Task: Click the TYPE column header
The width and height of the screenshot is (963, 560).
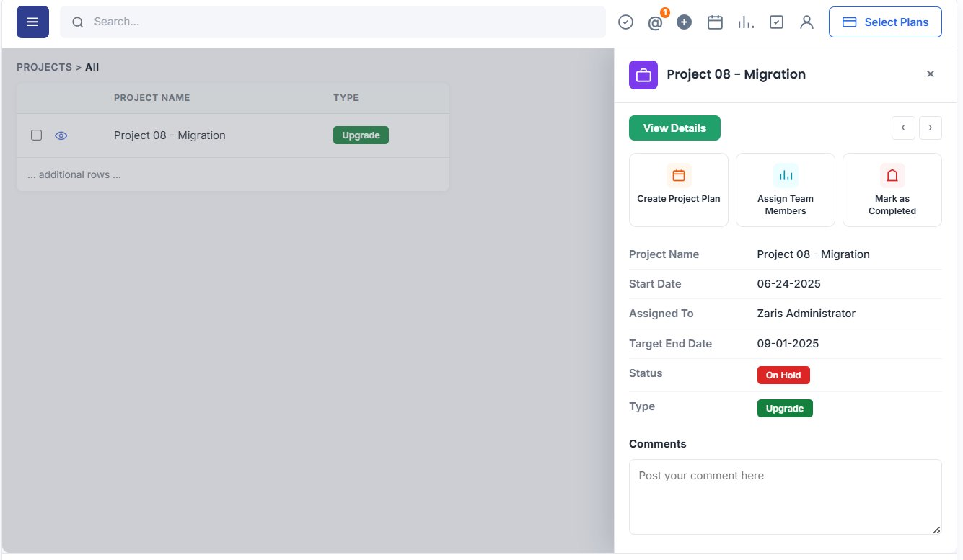Action: [x=346, y=98]
